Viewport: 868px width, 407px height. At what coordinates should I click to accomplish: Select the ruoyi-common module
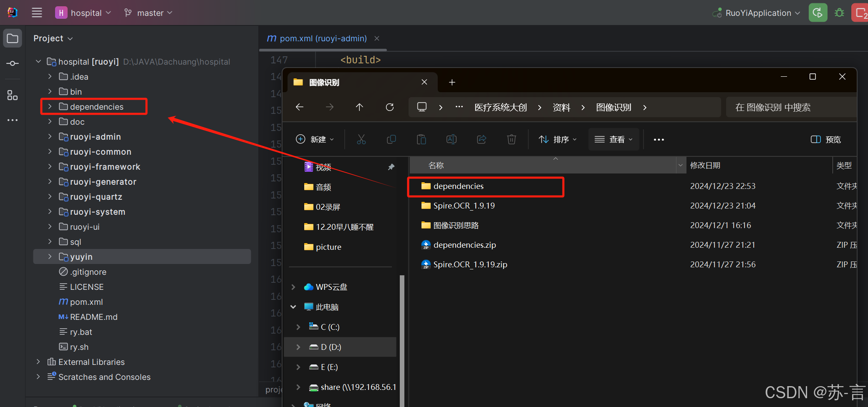[x=100, y=152]
